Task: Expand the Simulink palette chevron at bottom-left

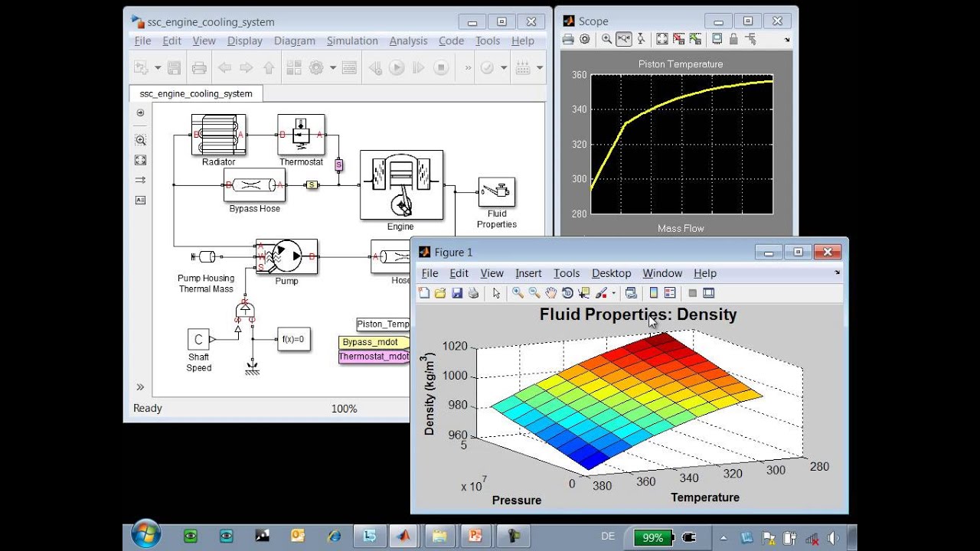Action: click(140, 387)
